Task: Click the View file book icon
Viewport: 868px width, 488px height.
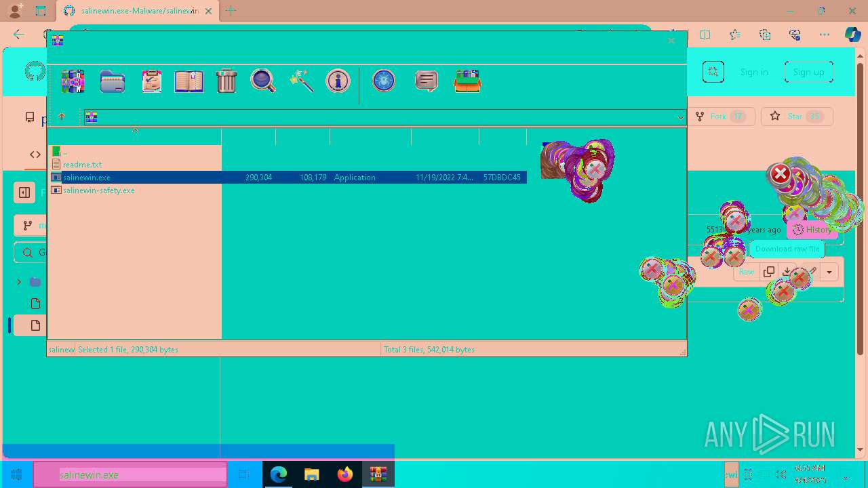Action: coord(189,81)
